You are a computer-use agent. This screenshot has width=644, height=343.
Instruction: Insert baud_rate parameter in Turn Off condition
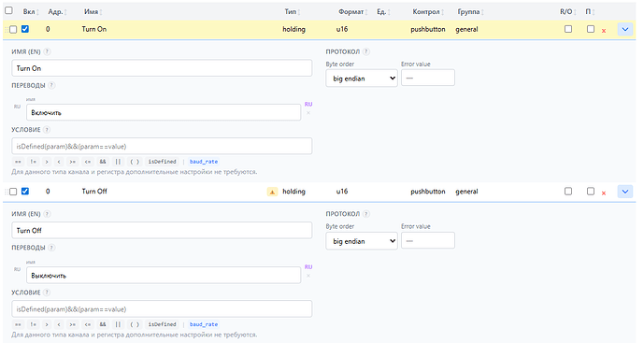coord(204,324)
